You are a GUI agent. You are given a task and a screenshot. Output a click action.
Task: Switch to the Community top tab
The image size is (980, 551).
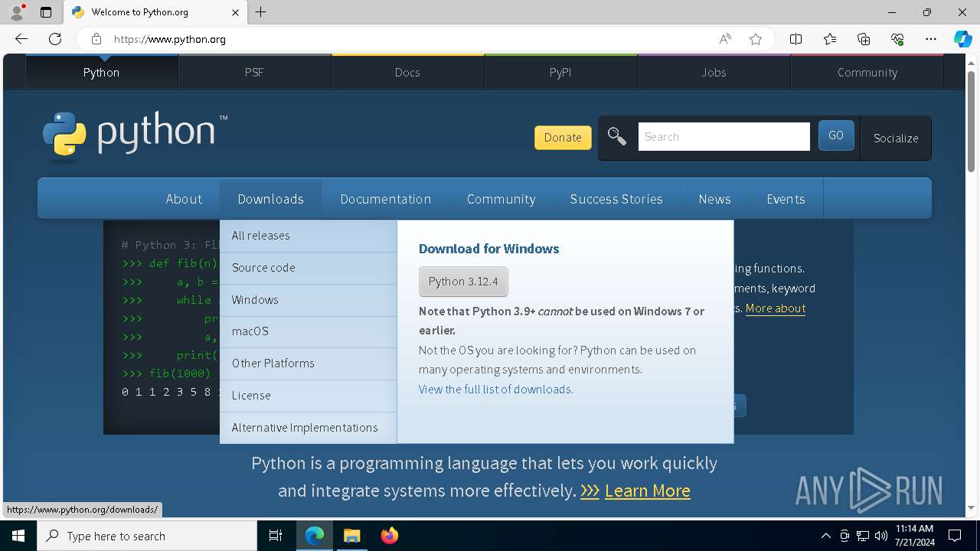pos(867,72)
